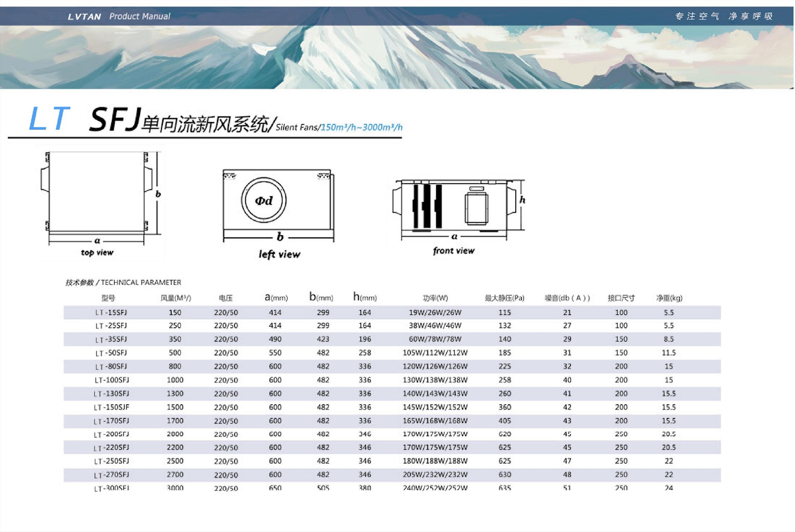Click the "LT-220SFJ" model cell
The width and height of the screenshot is (796, 532).
(112, 448)
